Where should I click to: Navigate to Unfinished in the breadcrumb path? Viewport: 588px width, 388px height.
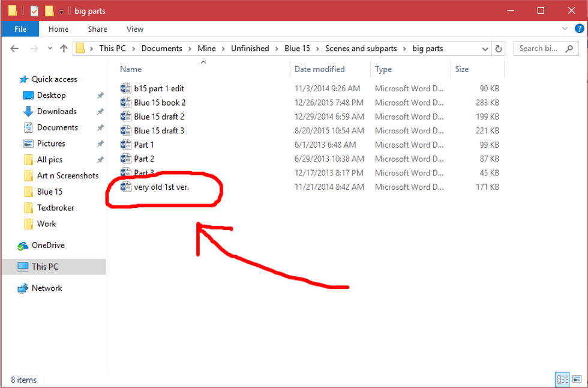[250, 49]
